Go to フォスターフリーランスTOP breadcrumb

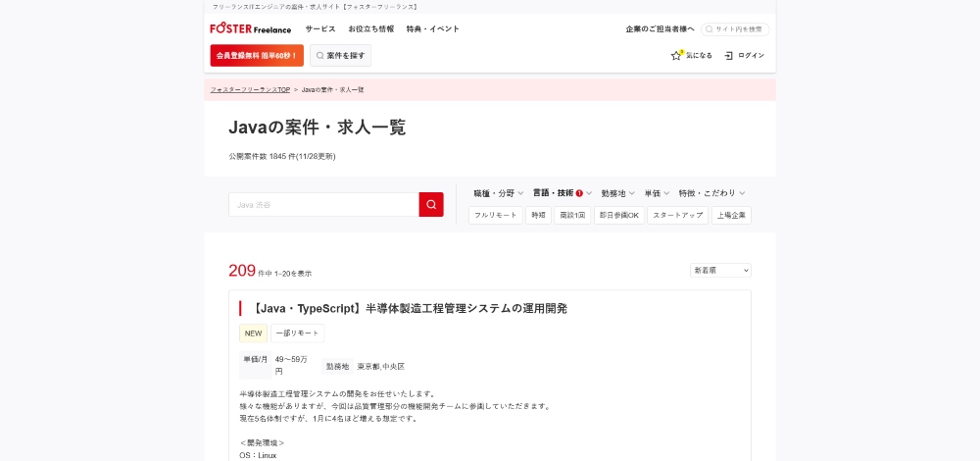[x=250, y=90]
